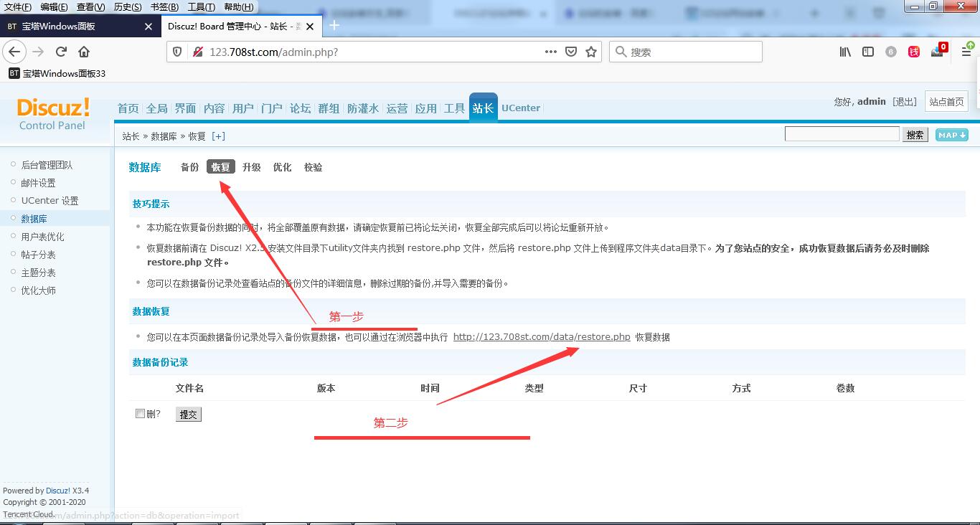The width and height of the screenshot is (980, 525).
Task: Open the UCenter section
Action: pos(521,108)
